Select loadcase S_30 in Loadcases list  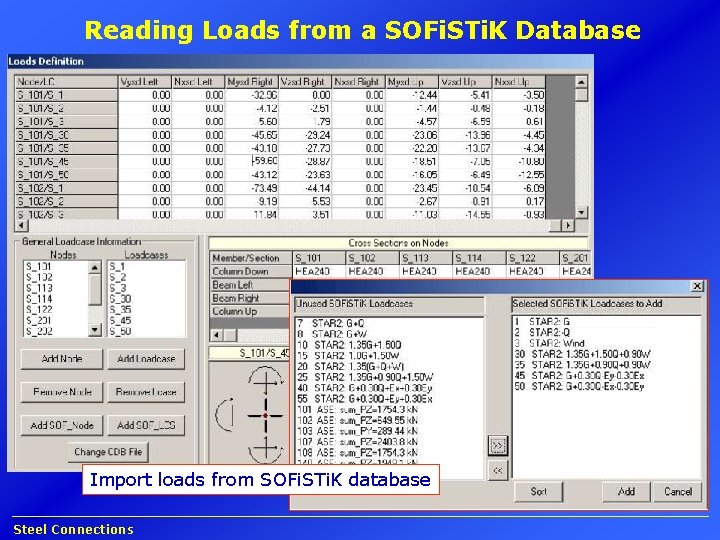pyautogui.click(x=120, y=299)
